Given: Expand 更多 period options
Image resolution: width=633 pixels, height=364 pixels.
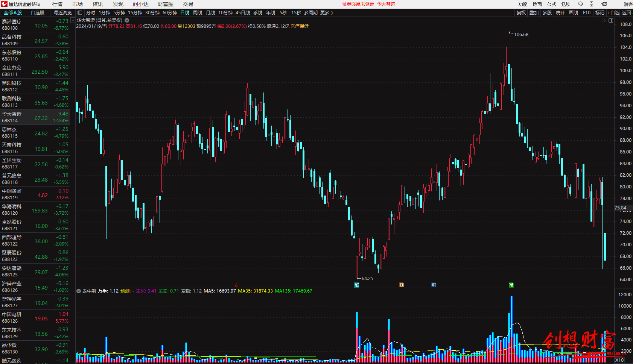Looking at the screenshot, I should tap(326, 13).
